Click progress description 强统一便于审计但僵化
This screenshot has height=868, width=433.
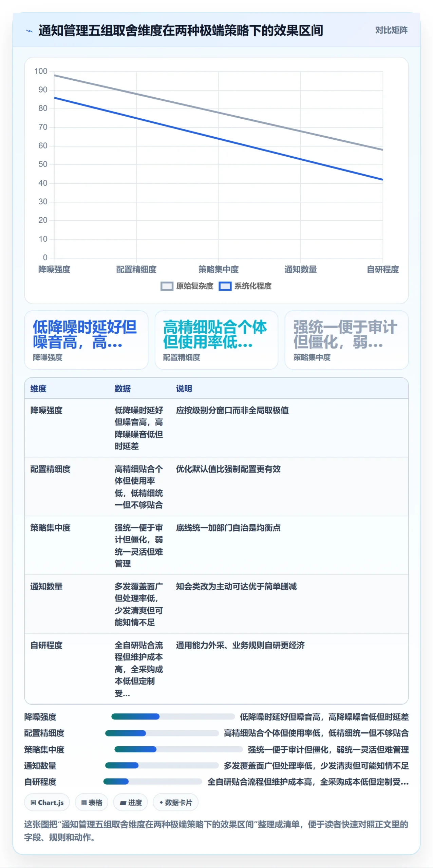pos(328,749)
